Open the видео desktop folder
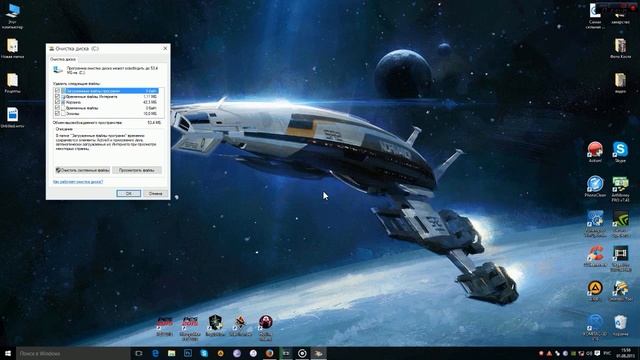Image resolution: width=640 pixels, height=360 pixels. point(620,83)
